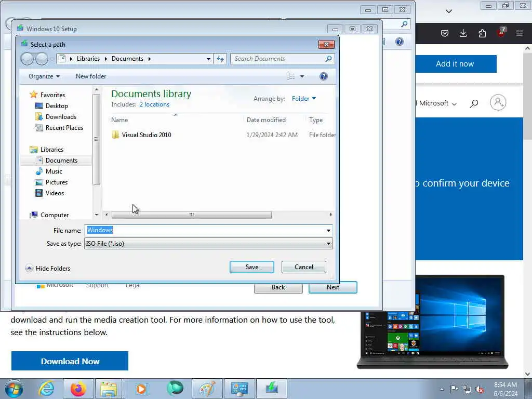532x399 pixels.
Task: Sort by the Type column header
Action: tap(316, 120)
